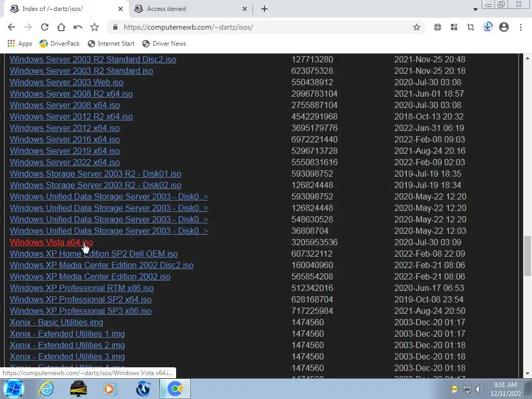Click the crop screenshot toolbar icon
This screenshot has height=399, width=532.
(x=471, y=27)
